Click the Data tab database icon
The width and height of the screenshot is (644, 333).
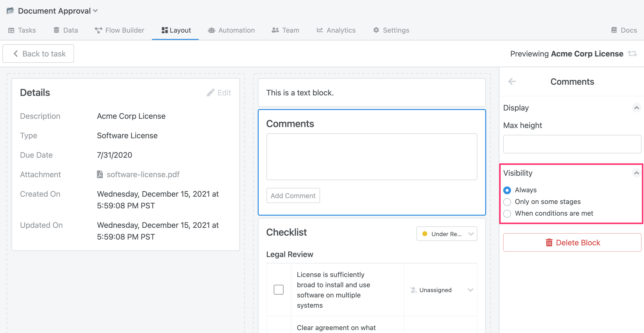[x=56, y=30]
